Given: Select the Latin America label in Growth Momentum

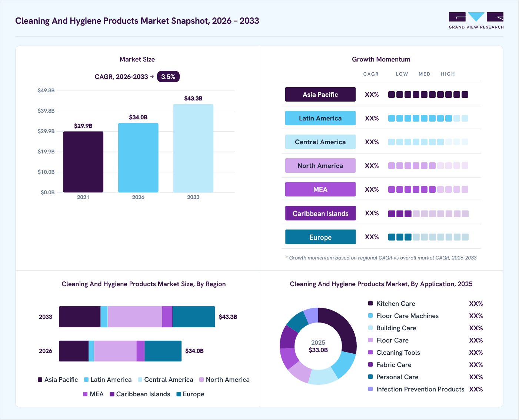Looking at the screenshot, I should click(x=320, y=118).
